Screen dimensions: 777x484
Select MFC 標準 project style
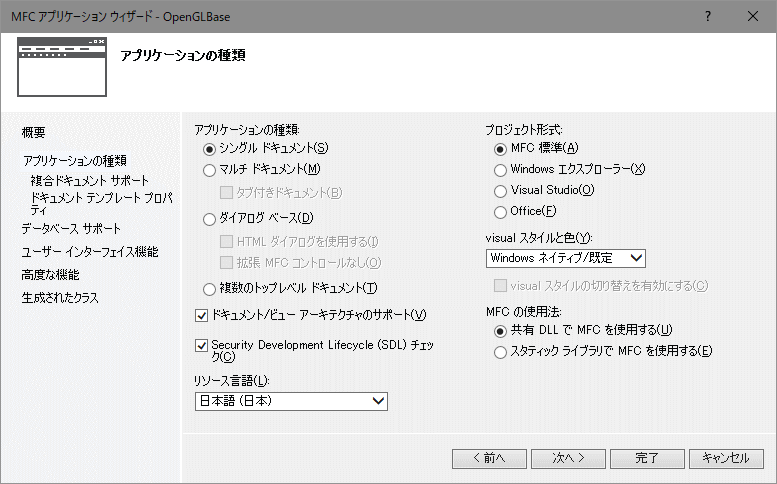[500, 149]
